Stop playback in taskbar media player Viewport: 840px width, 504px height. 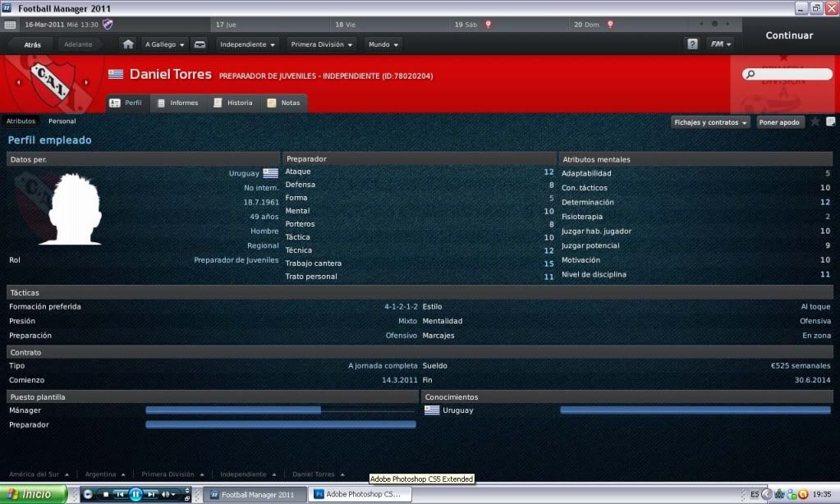pos(106,494)
